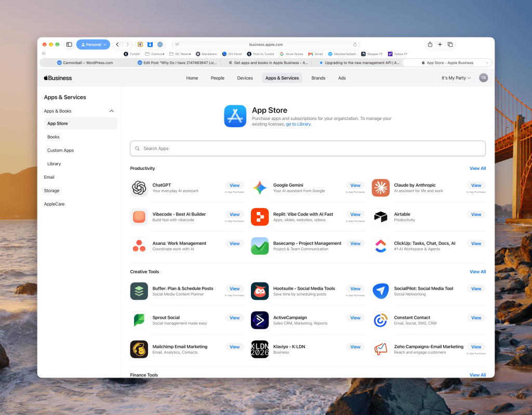Open the Yahoo FF bookmark

click(x=397, y=54)
